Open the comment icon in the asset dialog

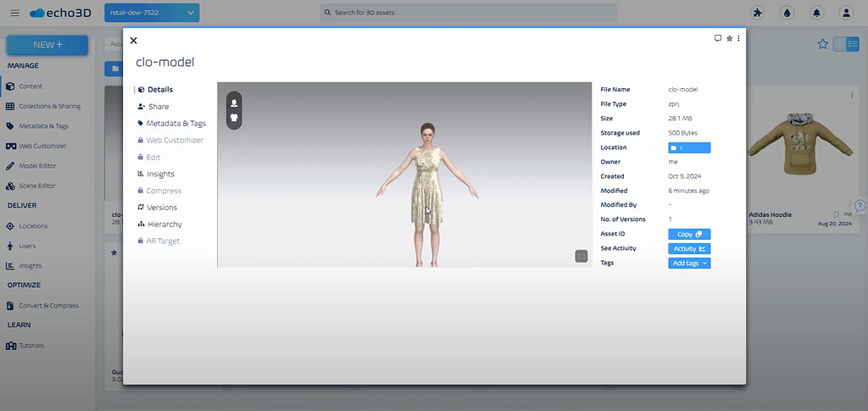(718, 38)
